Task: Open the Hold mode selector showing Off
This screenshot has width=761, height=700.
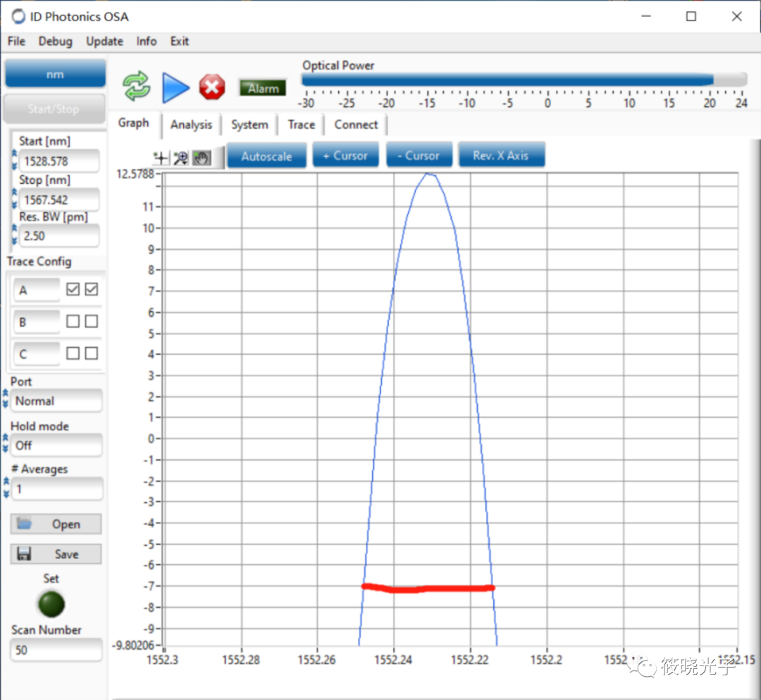Action: (x=56, y=445)
